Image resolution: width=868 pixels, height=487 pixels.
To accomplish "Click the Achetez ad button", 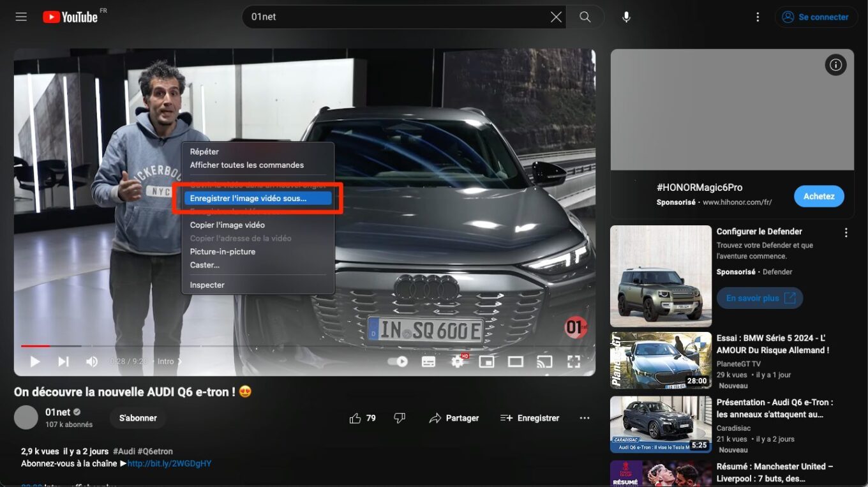I will [x=819, y=197].
